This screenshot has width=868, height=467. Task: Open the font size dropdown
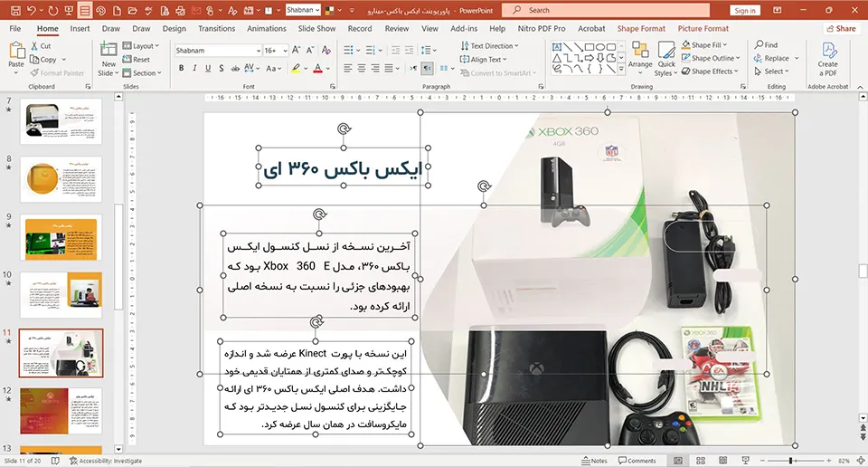285,51
